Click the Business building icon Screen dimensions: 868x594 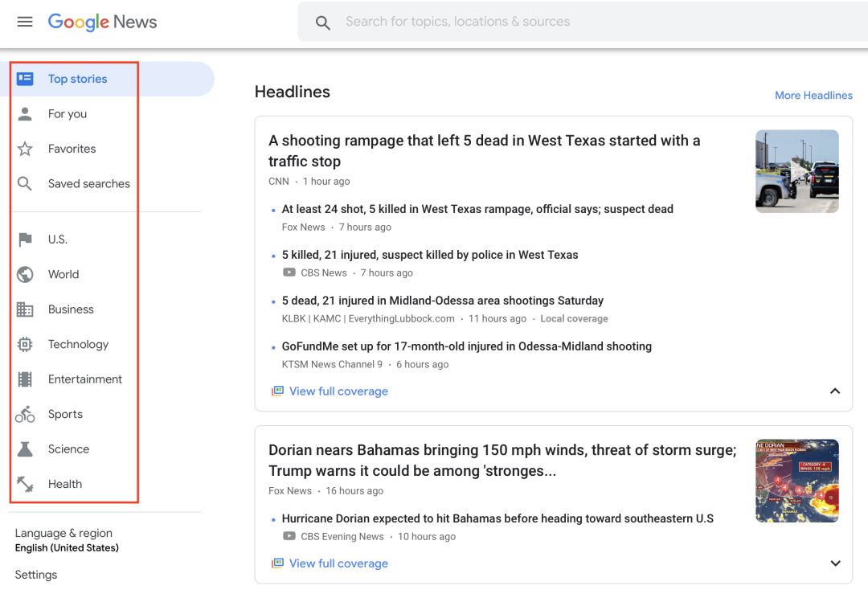(25, 309)
